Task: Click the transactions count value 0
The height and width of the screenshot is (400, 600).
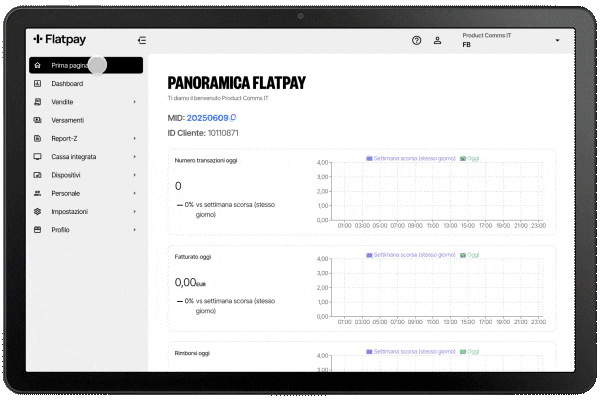Action: coord(178,186)
